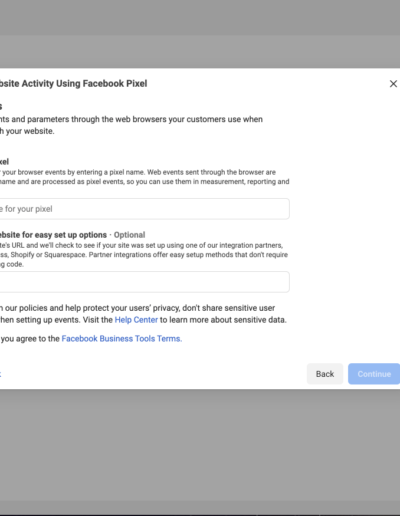Click the pixel name input field

click(x=145, y=209)
